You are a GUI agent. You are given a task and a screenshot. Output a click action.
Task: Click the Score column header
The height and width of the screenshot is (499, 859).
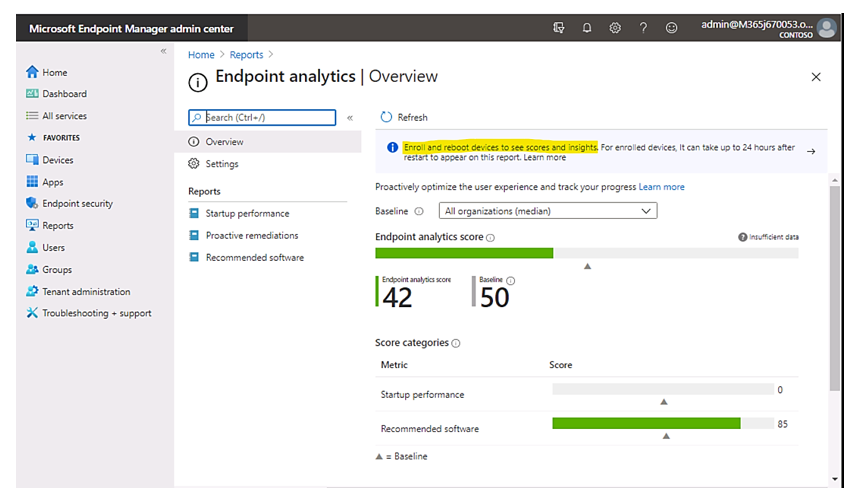pos(560,365)
